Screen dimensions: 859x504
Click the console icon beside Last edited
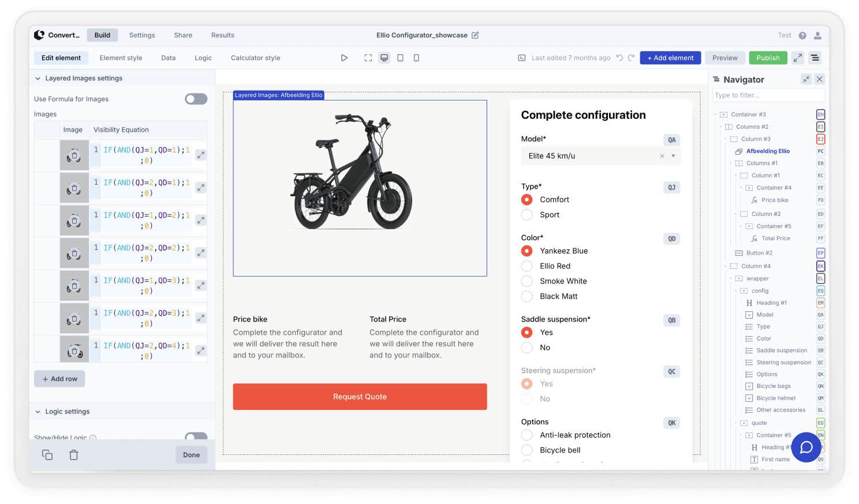coord(522,58)
